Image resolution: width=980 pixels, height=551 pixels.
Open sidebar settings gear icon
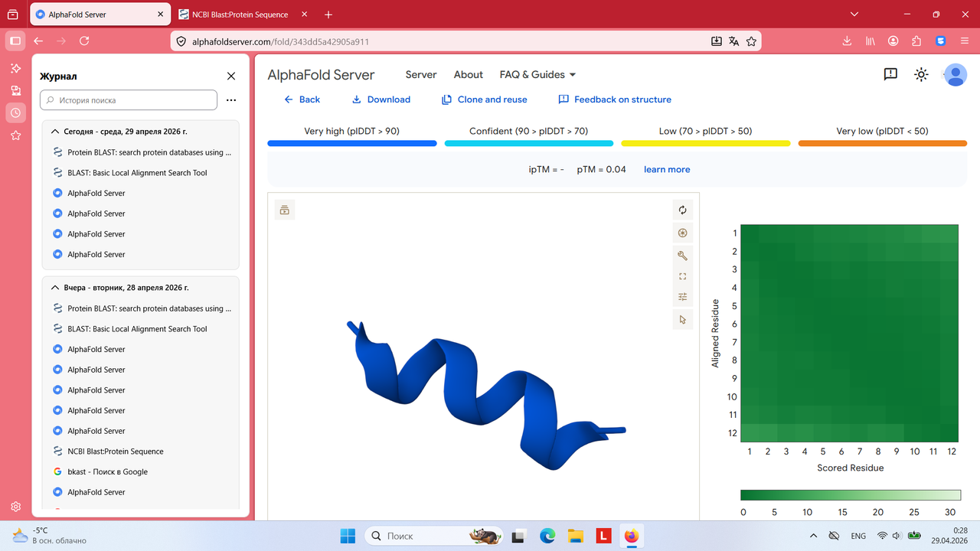point(15,507)
